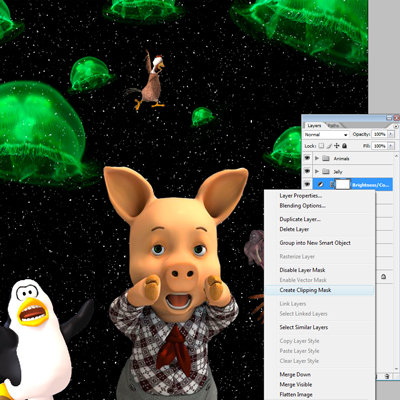This screenshot has width=400, height=400.
Task: Minimize the Layers panel window
Action: pos(389,118)
